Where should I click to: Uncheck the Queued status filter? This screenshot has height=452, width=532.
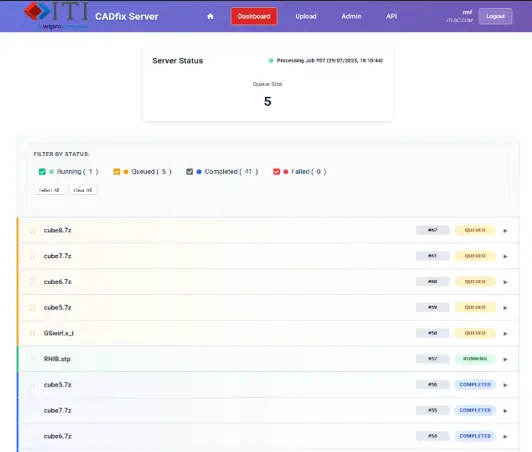[116, 172]
